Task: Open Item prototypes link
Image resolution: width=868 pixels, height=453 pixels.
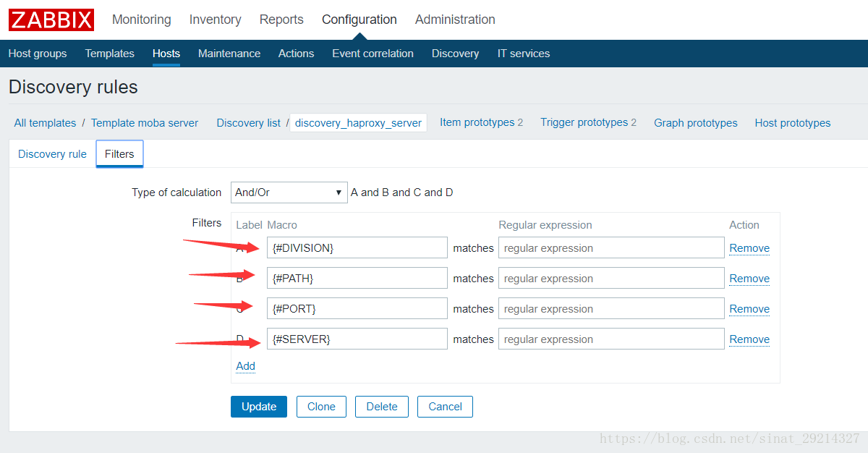Action: (477, 122)
